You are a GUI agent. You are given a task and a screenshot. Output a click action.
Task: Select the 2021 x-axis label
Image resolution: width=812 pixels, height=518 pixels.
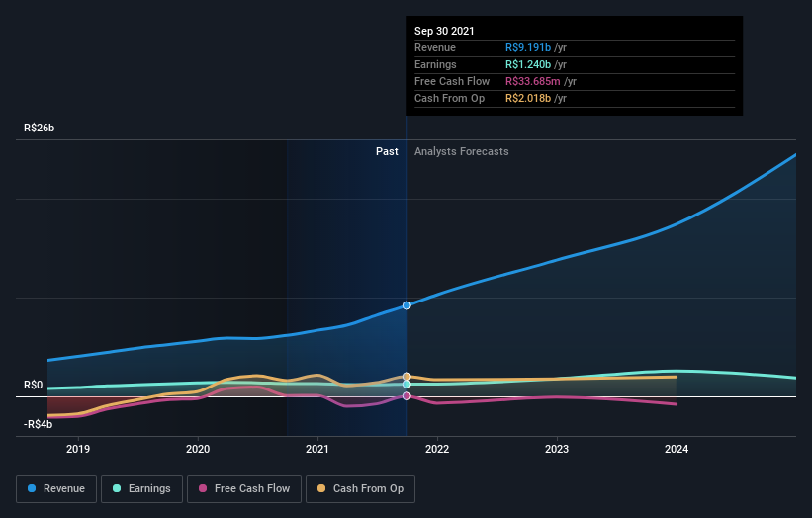pos(317,449)
